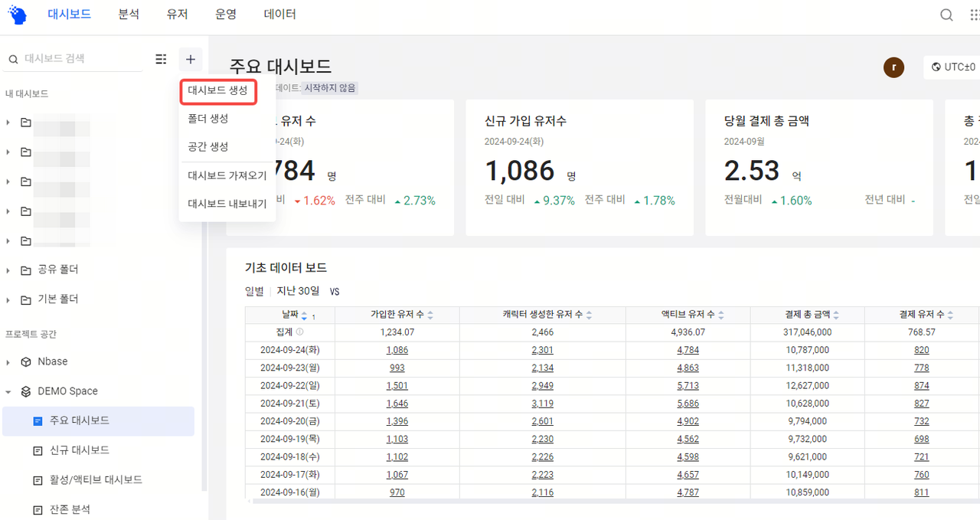Click the 일별 granularity text
This screenshot has width=980, height=520.
[x=254, y=291]
